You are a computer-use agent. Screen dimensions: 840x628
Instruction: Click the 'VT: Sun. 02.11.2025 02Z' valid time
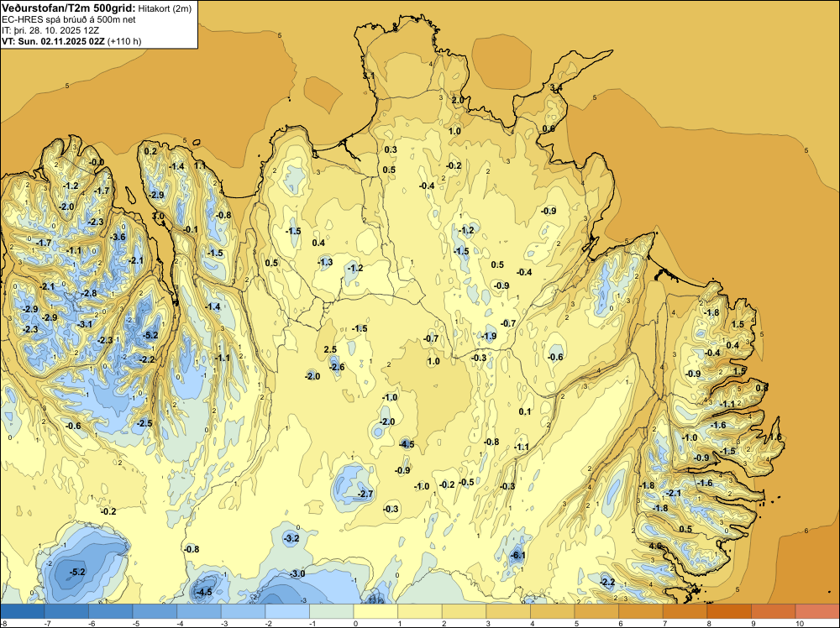click(54, 41)
